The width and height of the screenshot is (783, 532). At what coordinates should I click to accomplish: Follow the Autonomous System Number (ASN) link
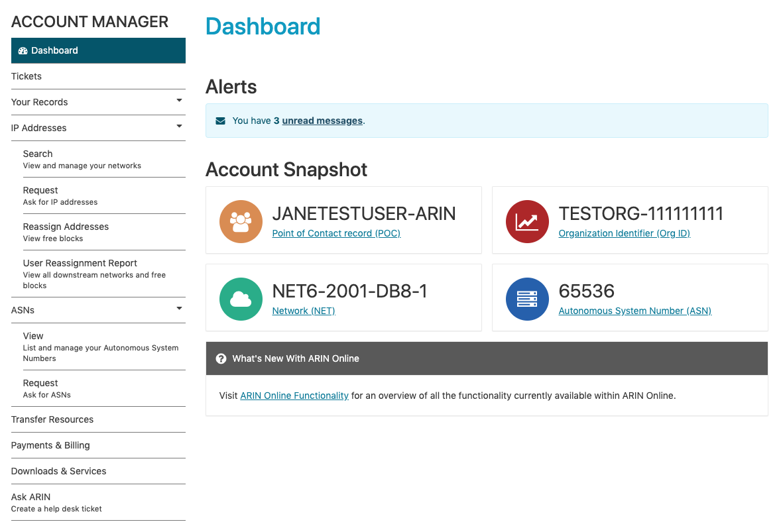coord(634,311)
